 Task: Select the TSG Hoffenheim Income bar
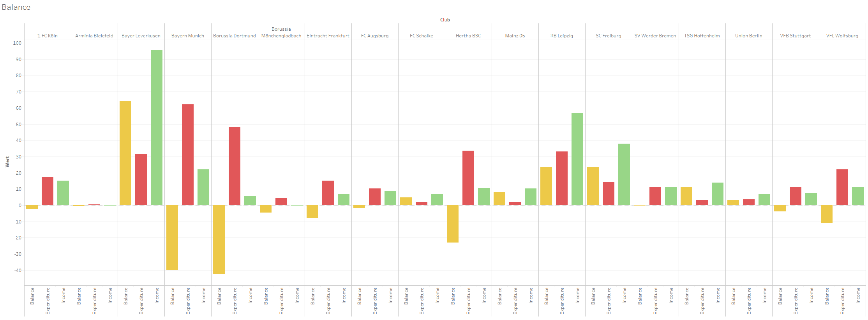(x=718, y=194)
